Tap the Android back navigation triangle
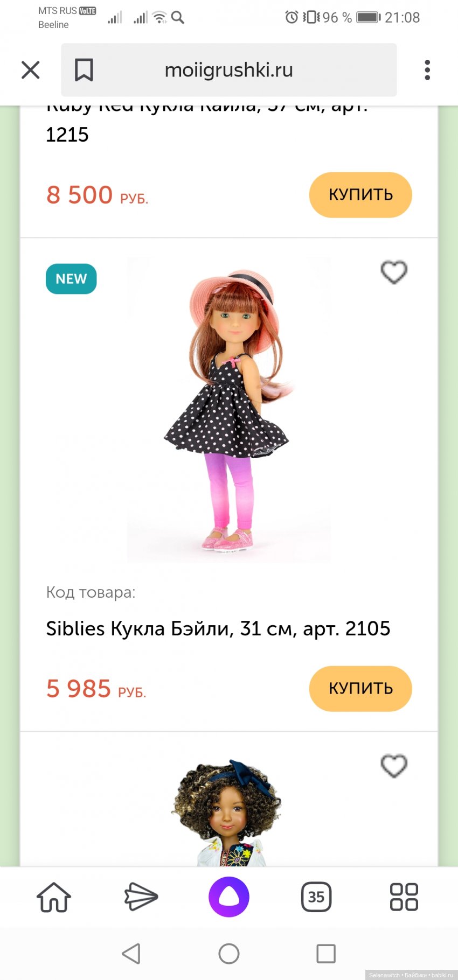 tap(131, 954)
